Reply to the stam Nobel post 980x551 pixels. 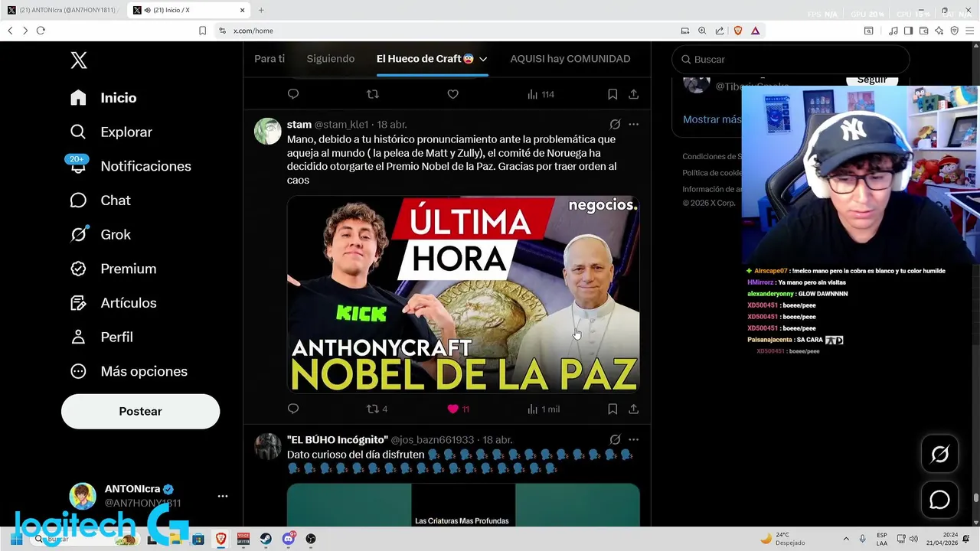[293, 409]
